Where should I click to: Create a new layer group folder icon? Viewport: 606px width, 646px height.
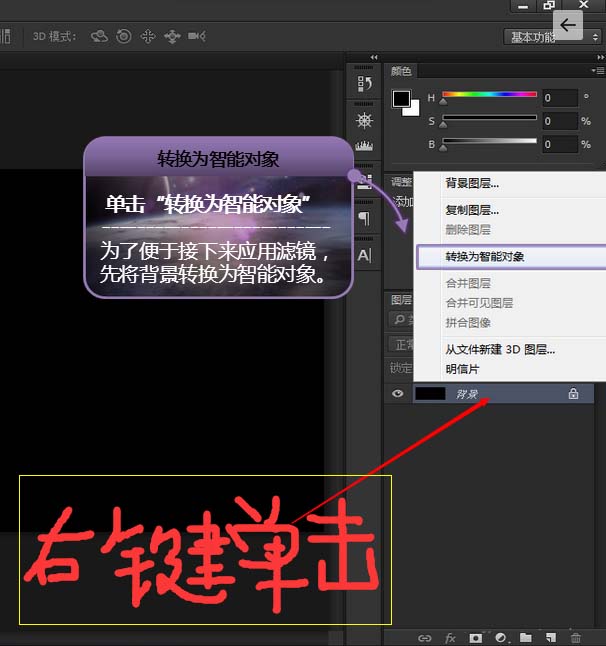click(525, 637)
